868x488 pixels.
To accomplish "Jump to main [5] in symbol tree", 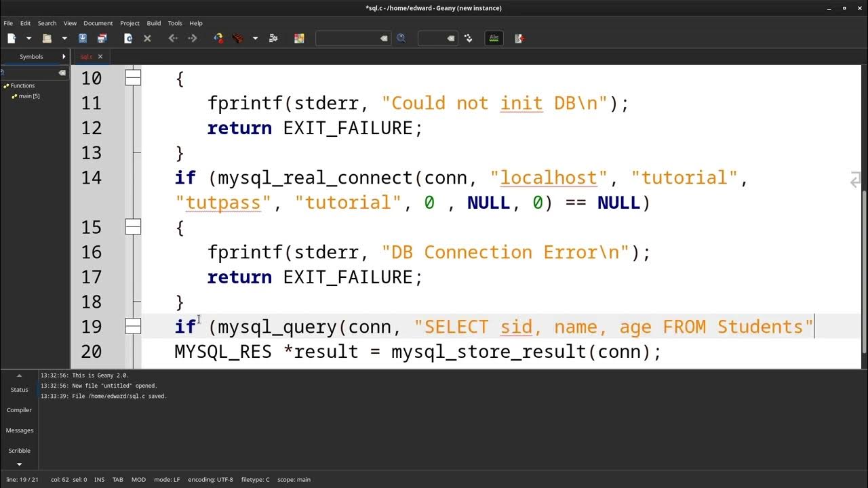I will [29, 96].
